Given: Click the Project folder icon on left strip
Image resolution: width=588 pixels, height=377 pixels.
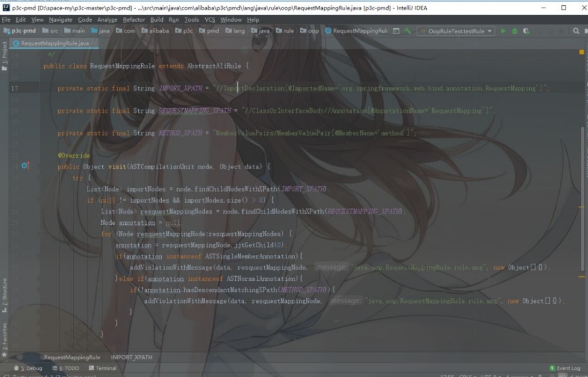Looking at the screenshot, I should [x=4, y=69].
